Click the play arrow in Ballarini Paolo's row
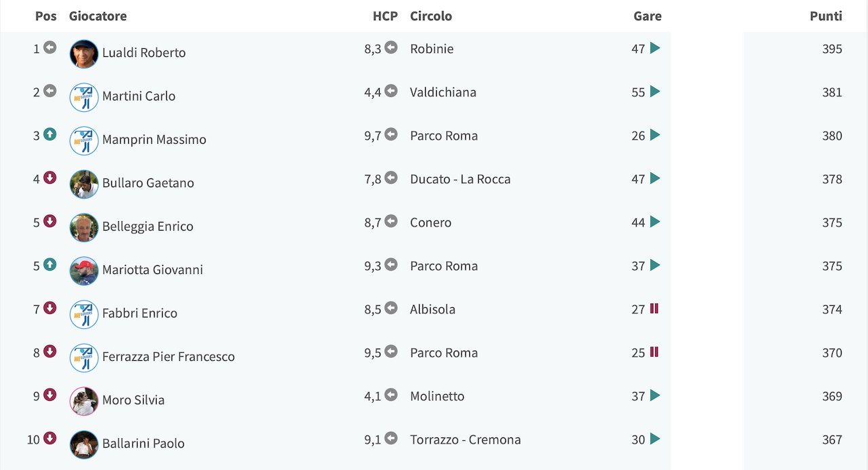The width and height of the screenshot is (868, 470). point(655,439)
